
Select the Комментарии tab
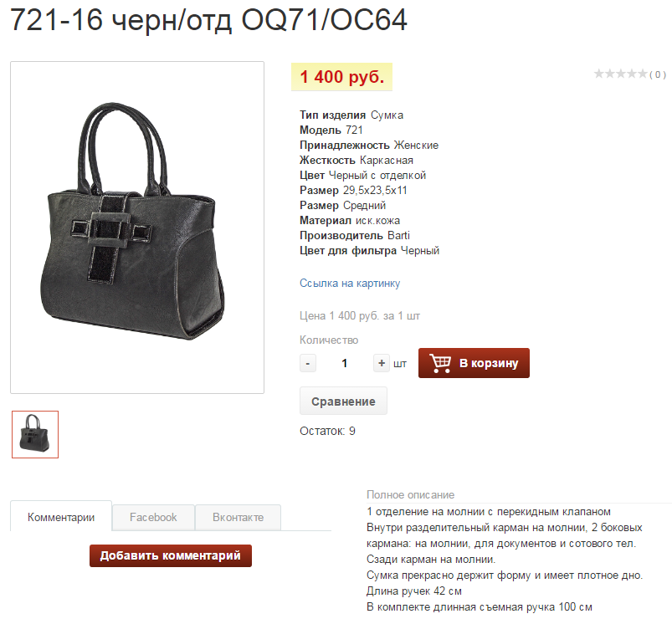tap(61, 517)
